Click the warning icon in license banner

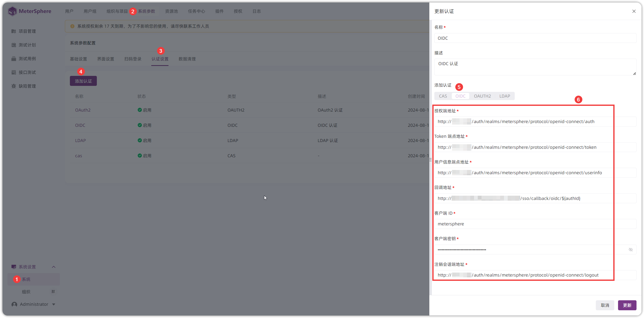click(72, 26)
